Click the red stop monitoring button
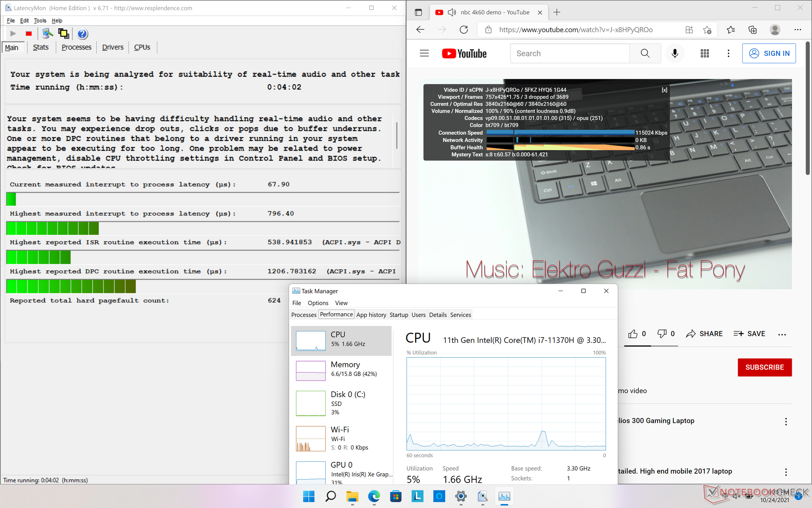Screen dimensions: 812x508 coord(29,34)
